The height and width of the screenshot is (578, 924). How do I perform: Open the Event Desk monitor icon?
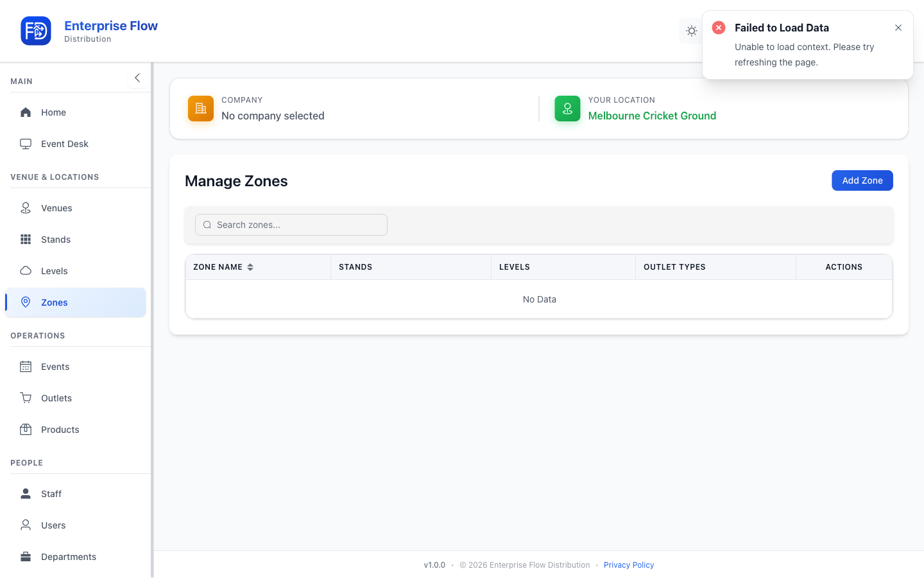click(26, 144)
